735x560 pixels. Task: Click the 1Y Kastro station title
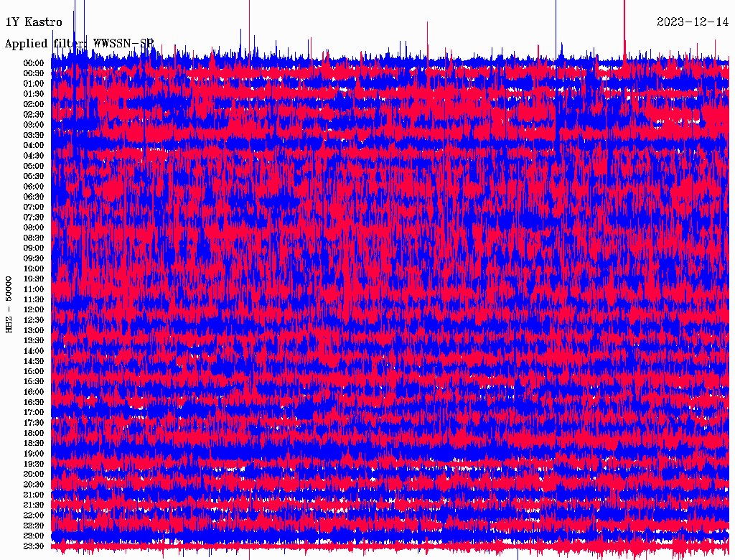(34, 22)
